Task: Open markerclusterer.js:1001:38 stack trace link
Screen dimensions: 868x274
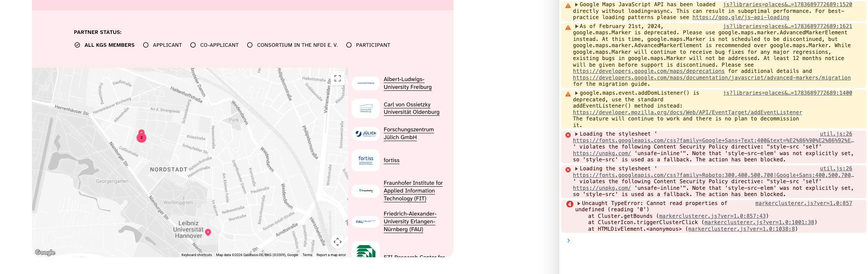Action: point(759,223)
